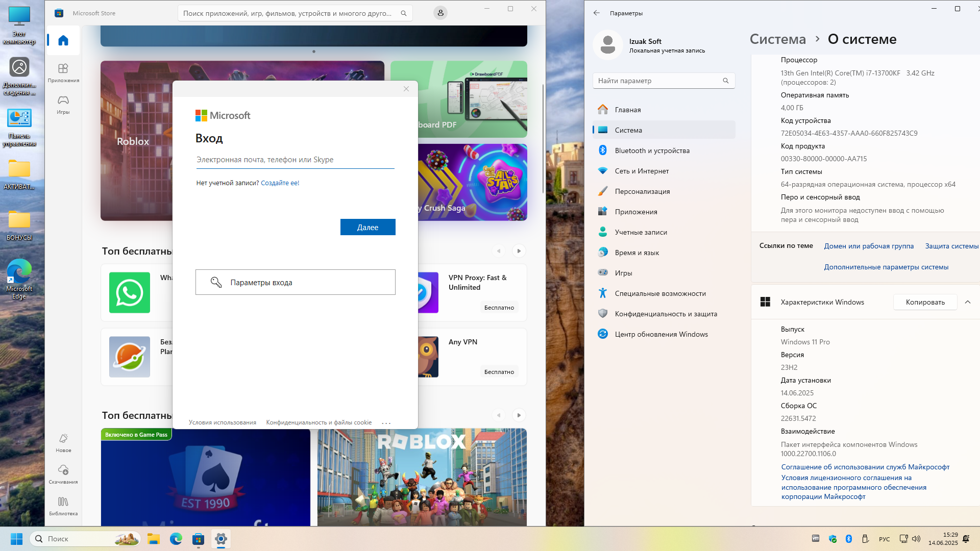Open Конфиденциальность и защита settings
Screen dimensions: 980x551
click(x=664, y=314)
